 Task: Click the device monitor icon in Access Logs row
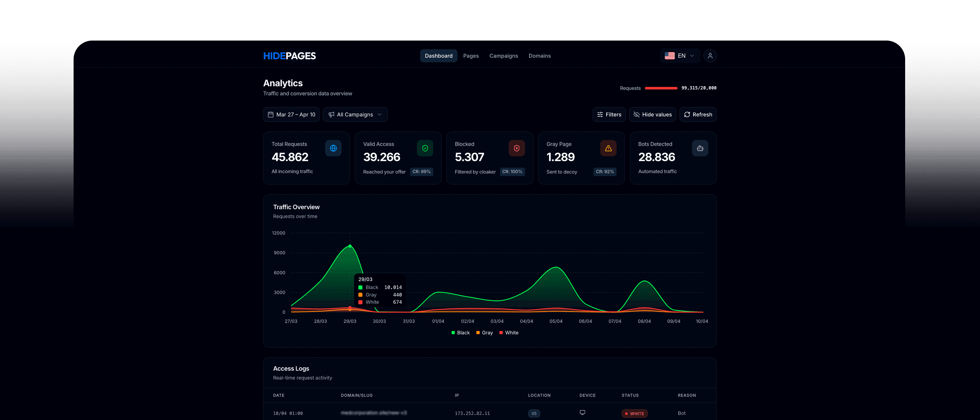pos(583,412)
